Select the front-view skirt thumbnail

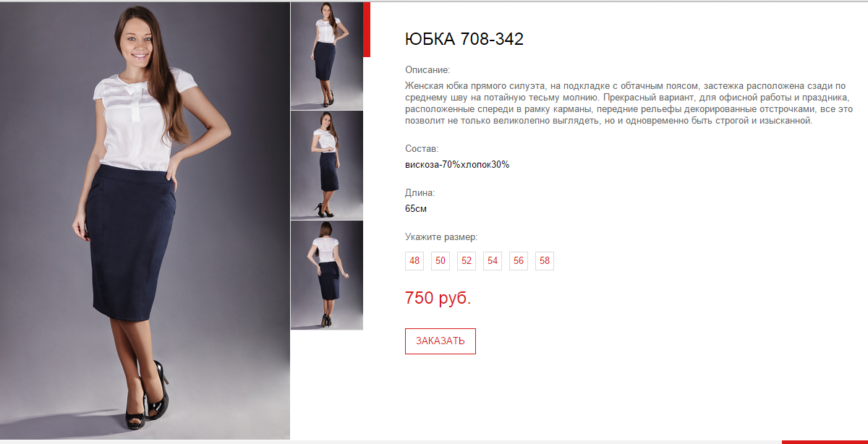click(x=327, y=56)
